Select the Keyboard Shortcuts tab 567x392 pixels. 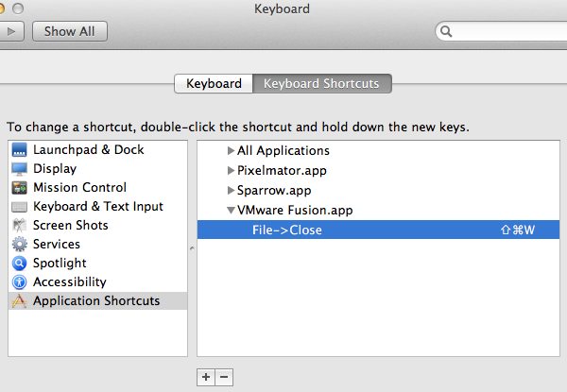coord(322,83)
